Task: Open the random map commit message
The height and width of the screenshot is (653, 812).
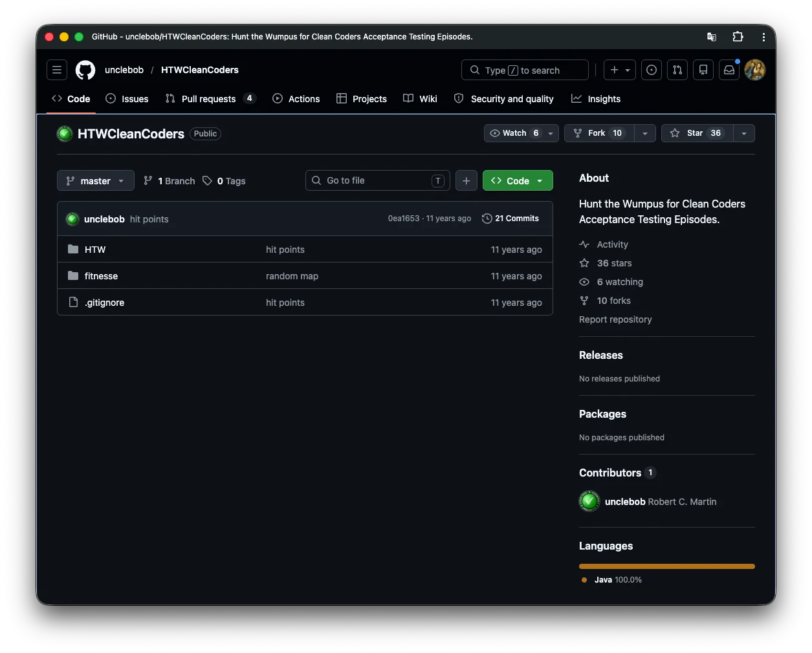Action: [292, 276]
